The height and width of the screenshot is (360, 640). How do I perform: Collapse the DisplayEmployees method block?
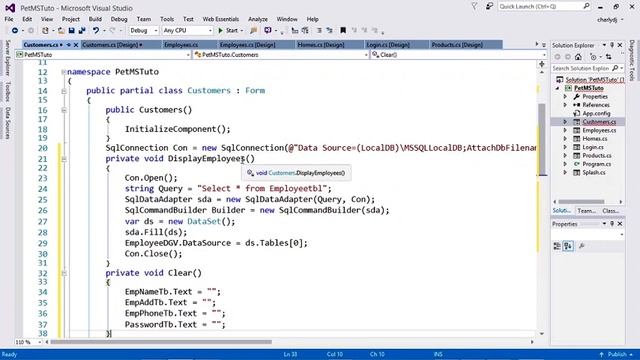tap(64, 159)
